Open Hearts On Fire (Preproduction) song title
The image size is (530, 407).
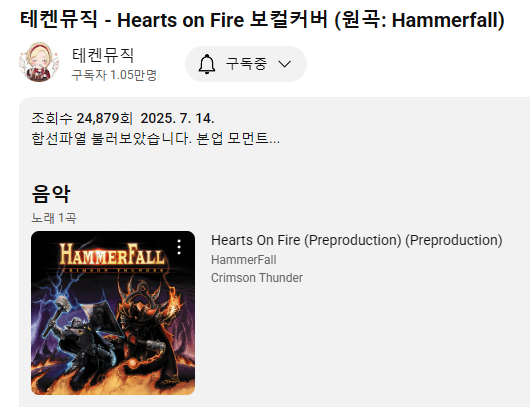coord(357,240)
